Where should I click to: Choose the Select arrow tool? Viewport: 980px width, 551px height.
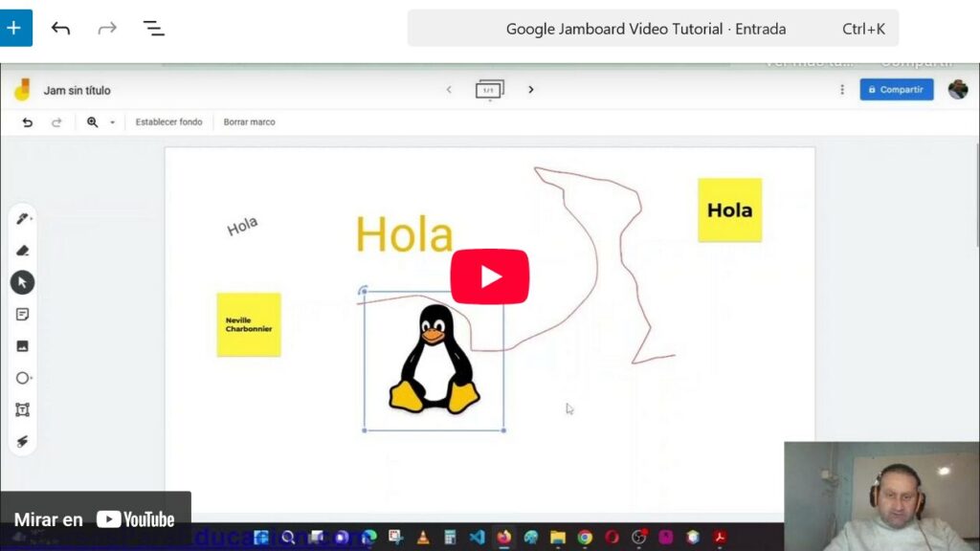click(x=23, y=282)
